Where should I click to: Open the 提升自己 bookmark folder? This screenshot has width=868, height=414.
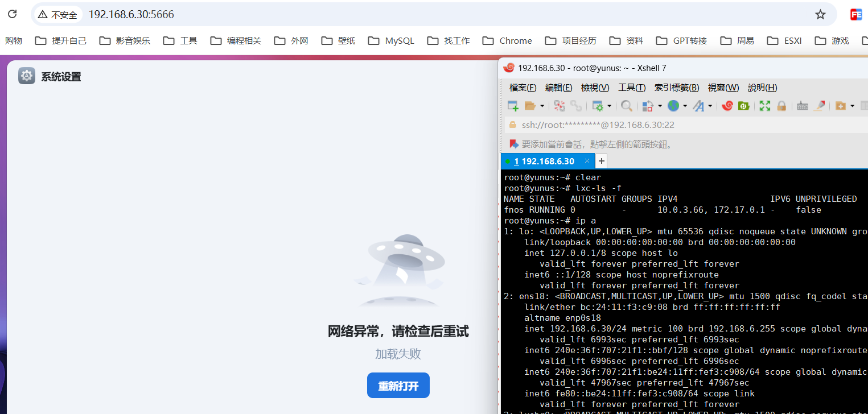tap(61, 40)
